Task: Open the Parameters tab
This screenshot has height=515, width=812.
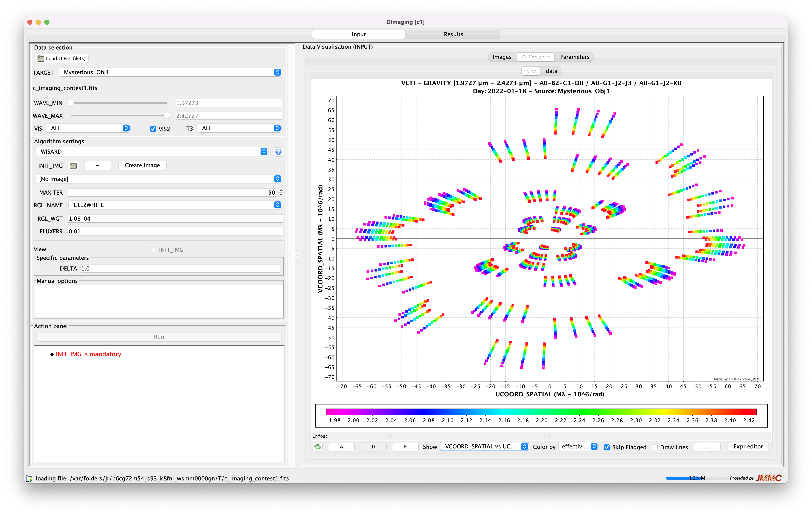Action: pyautogui.click(x=574, y=57)
